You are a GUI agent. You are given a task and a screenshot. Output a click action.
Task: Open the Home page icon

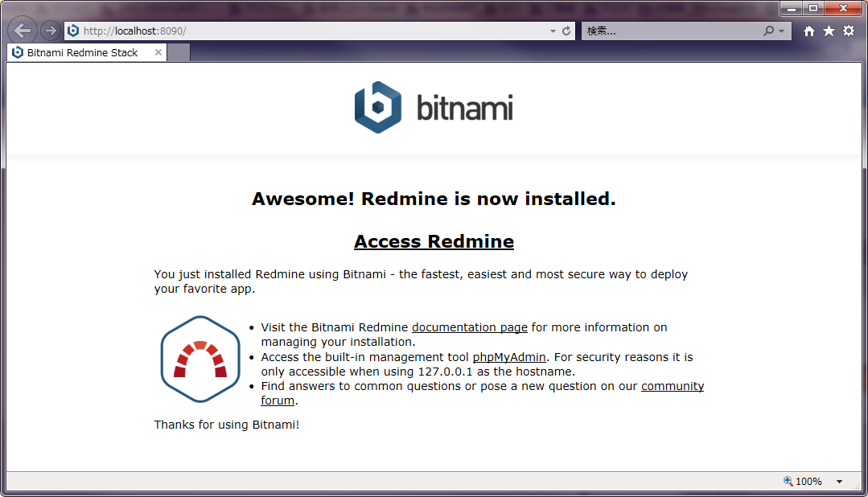click(x=808, y=30)
